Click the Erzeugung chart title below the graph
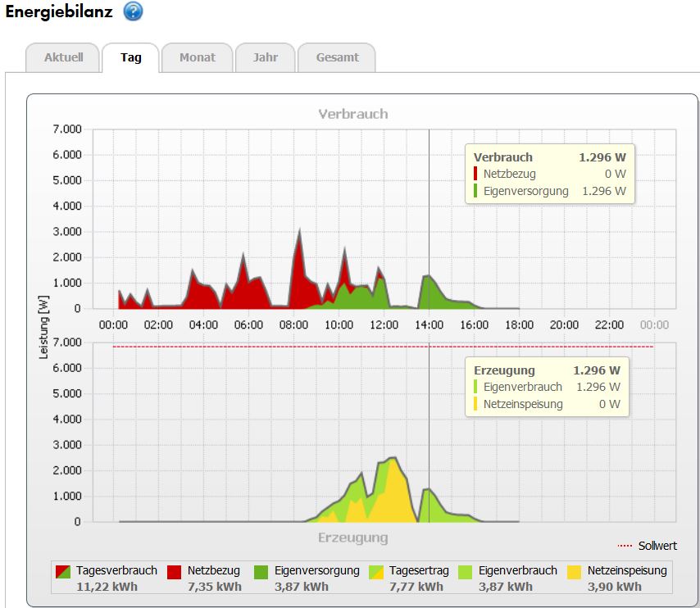 coord(352,538)
